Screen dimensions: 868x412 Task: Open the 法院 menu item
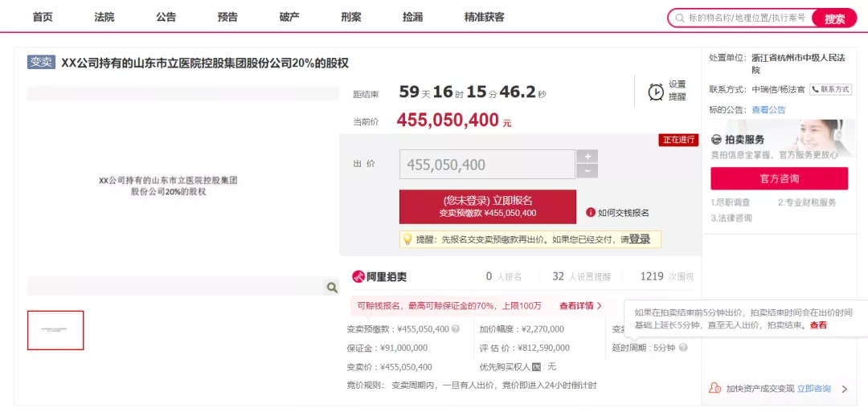coord(104,17)
